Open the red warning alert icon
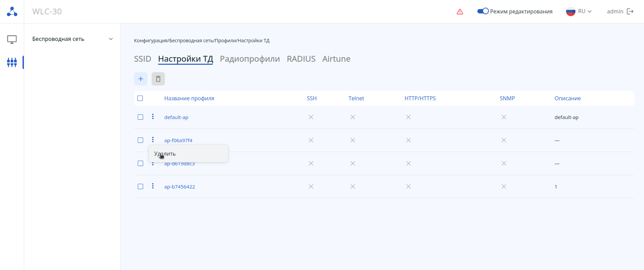 pos(460,12)
